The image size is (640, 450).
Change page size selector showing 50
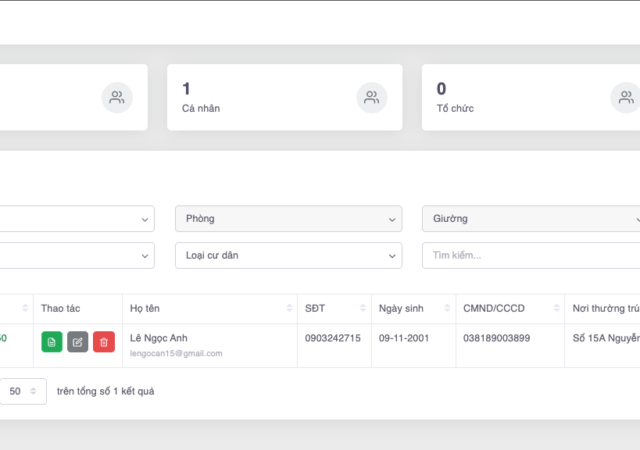(x=23, y=391)
